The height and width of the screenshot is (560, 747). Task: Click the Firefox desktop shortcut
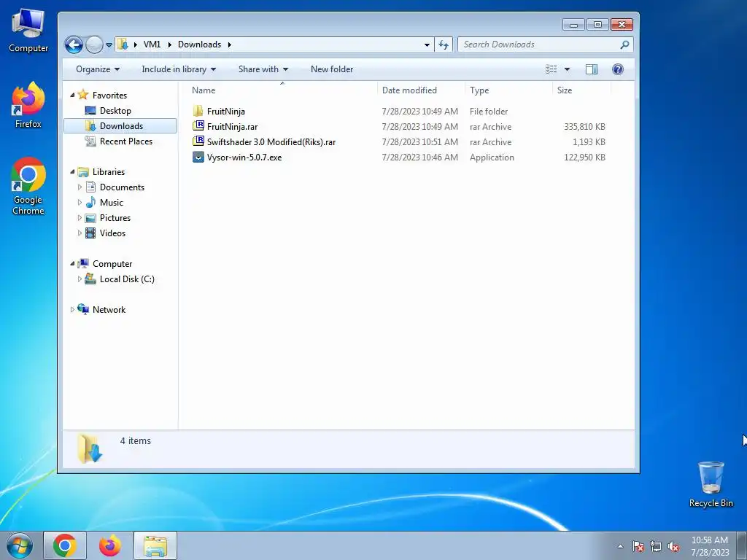tap(28, 105)
